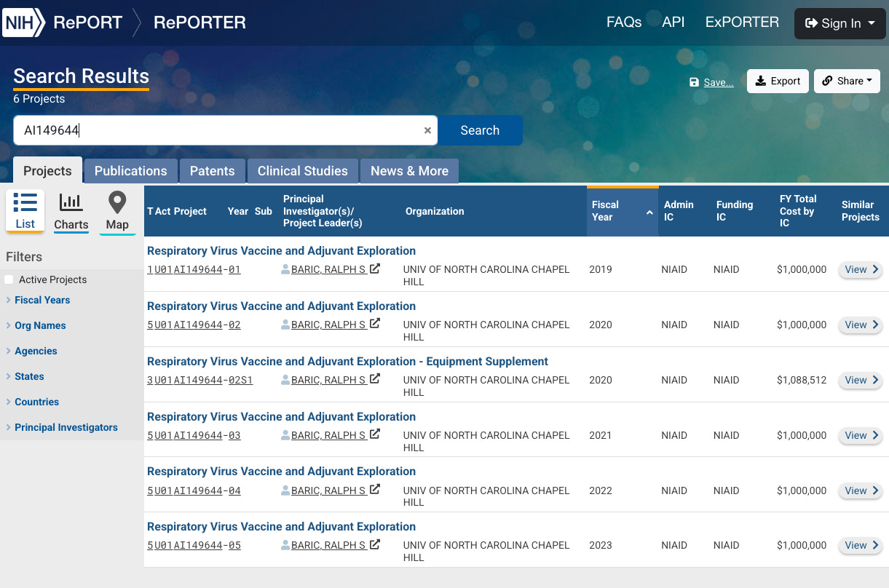Sort by the Fiscal Year column header
Image resolution: width=889 pixels, height=588 pixels.
[x=623, y=211]
